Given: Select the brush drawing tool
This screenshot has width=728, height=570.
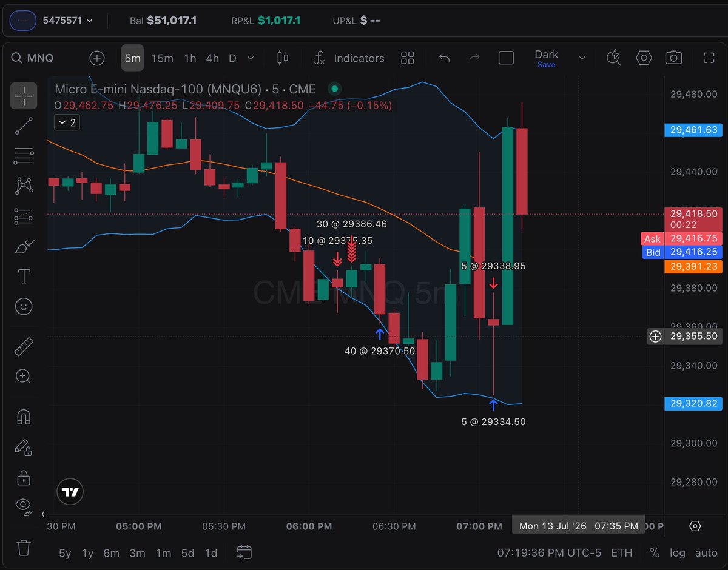Looking at the screenshot, I should pos(24,246).
